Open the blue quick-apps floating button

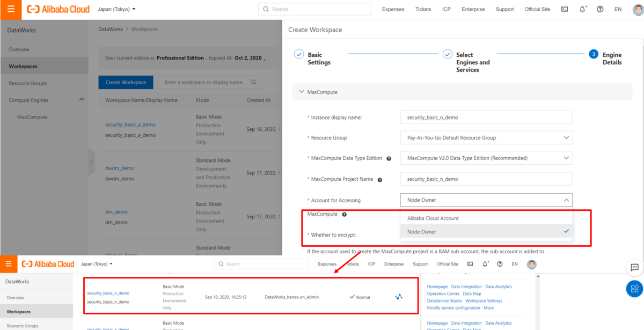[x=634, y=289]
